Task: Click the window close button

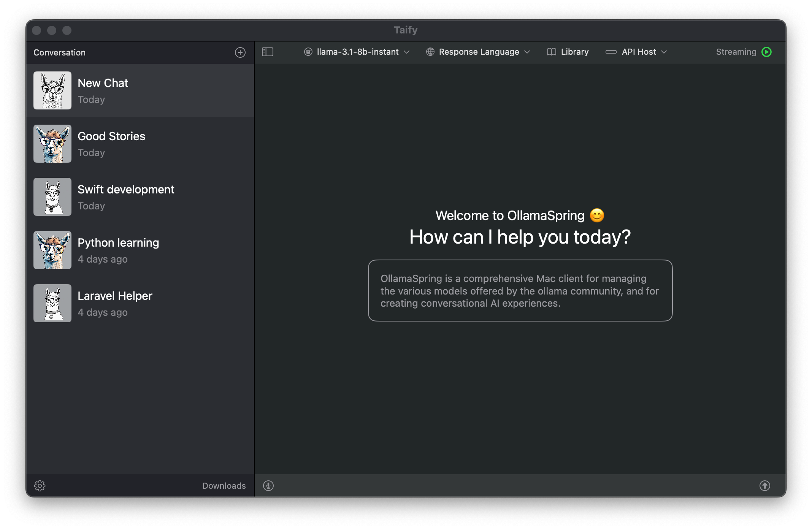Action: click(x=36, y=30)
